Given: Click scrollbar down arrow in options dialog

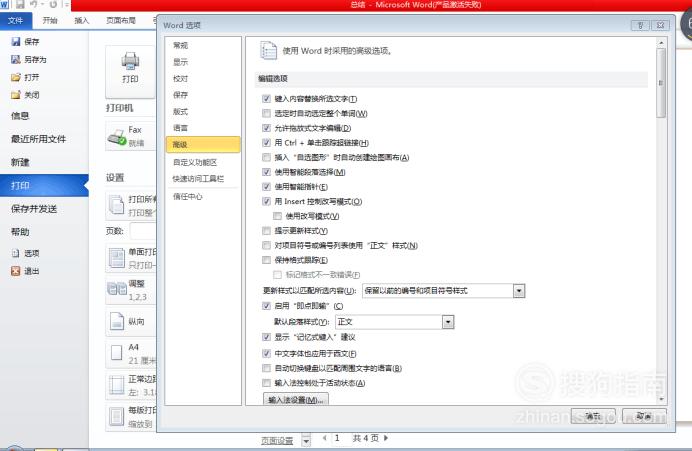Looking at the screenshot, I should click(x=661, y=399).
